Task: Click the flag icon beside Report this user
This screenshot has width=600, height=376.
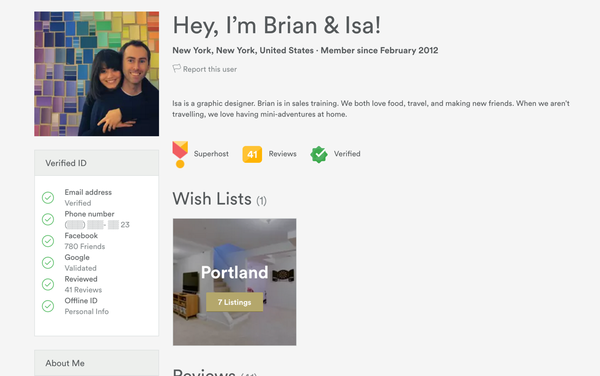Action: click(x=176, y=68)
